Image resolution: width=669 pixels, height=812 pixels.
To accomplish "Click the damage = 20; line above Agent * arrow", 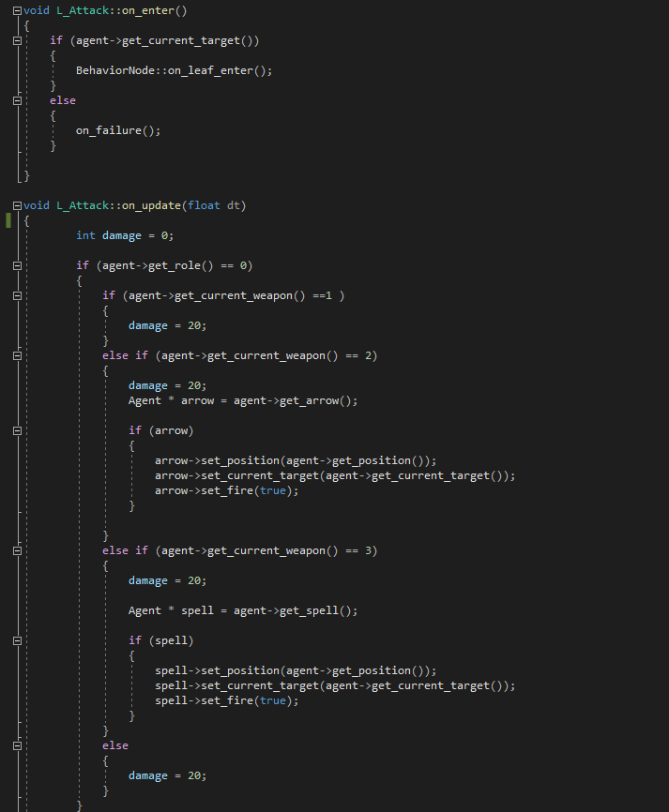I will (167, 385).
